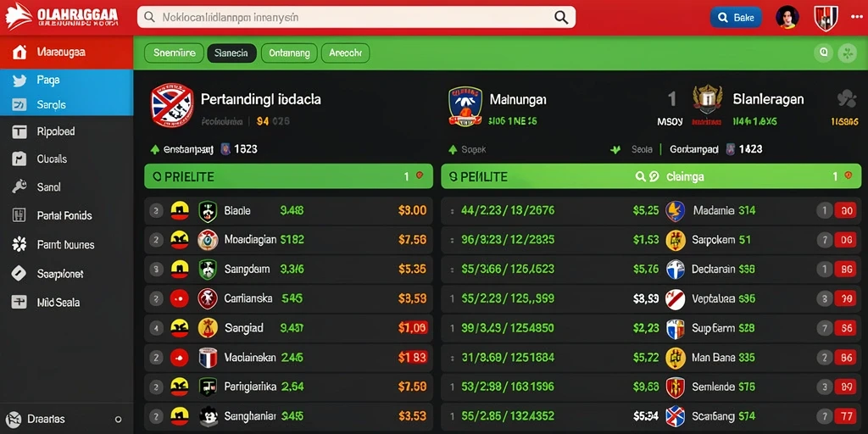This screenshot has width=868, height=434.
Task: Click the diamond icon next to Searpionet
Action: tap(19, 273)
